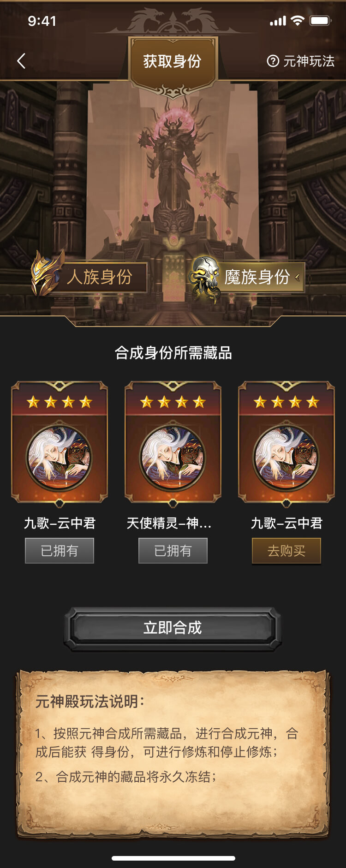Tap the golden helmet human faction icon
The height and width of the screenshot is (868, 346).
(47, 273)
